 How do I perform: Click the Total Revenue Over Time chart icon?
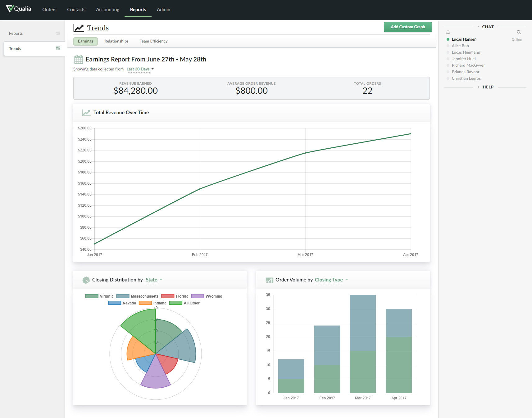tap(86, 113)
